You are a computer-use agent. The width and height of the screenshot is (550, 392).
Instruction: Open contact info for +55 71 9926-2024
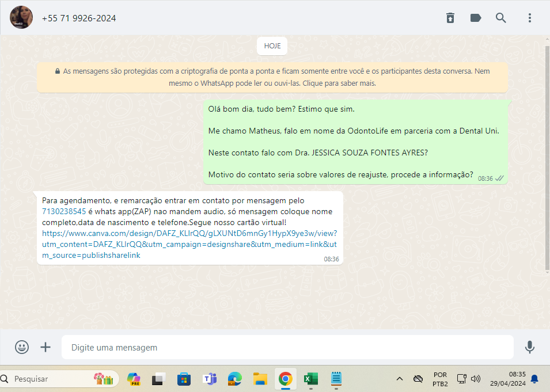click(x=79, y=18)
